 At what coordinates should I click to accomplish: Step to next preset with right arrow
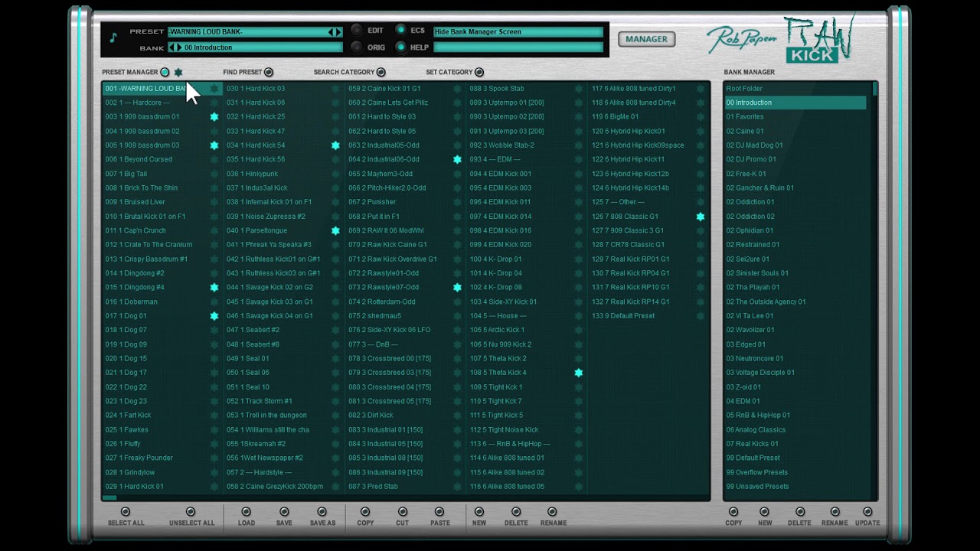339,32
